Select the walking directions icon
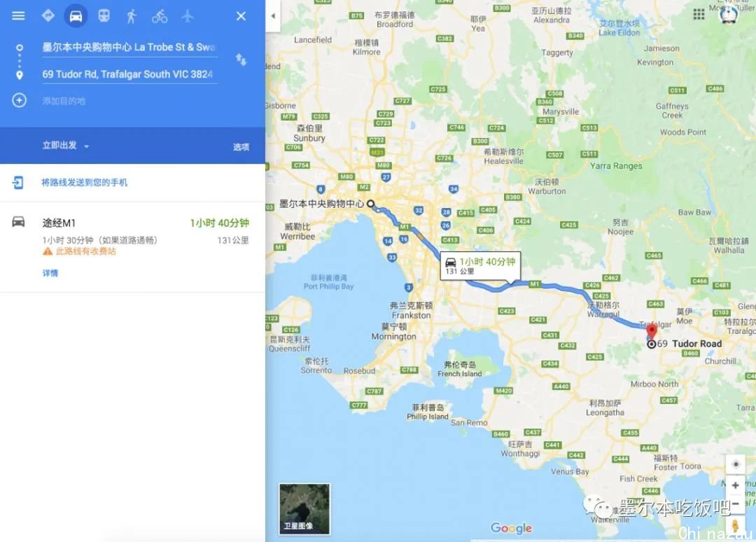756x542 pixels. (x=131, y=16)
